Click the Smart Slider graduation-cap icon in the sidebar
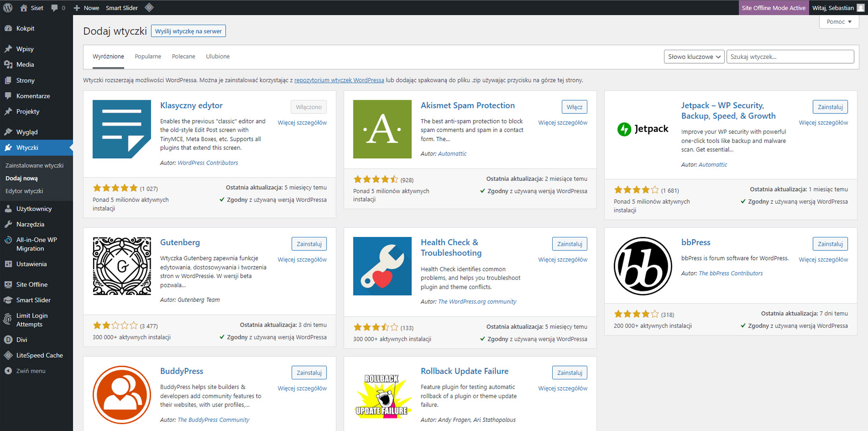The width and height of the screenshot is (868, 431). click(8, 300)
